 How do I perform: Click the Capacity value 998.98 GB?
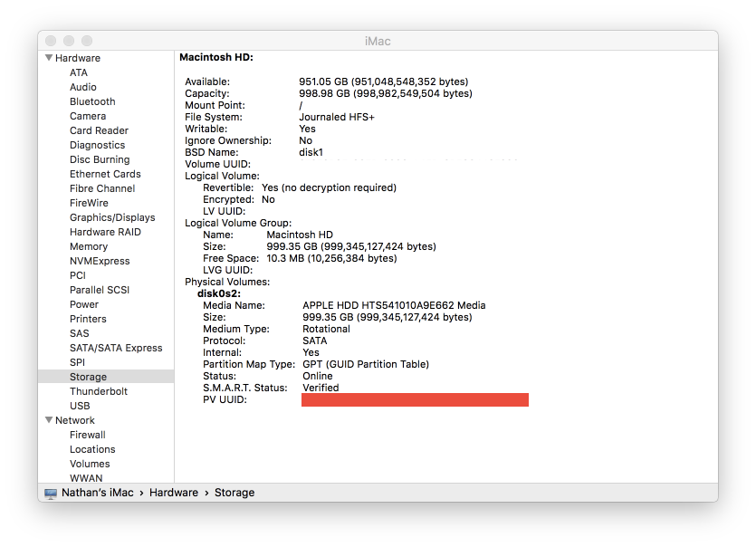pyautogui.click(x=385, y=93)
